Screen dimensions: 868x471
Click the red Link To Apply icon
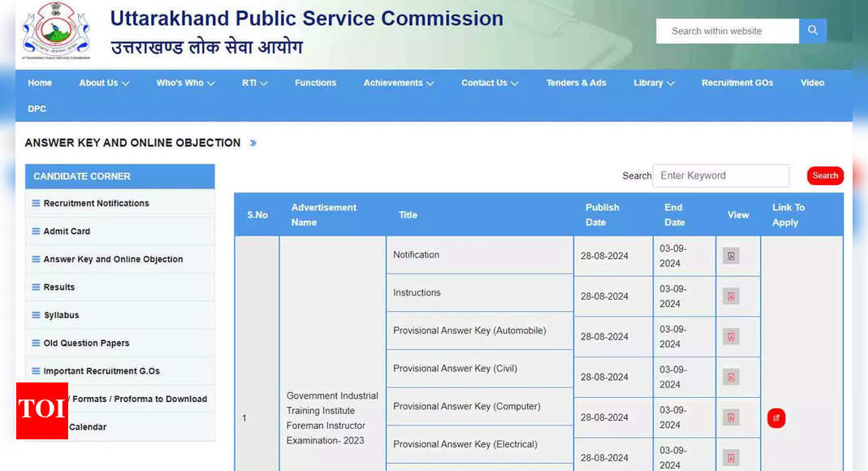pyautogui.click(x=776, y=418)
